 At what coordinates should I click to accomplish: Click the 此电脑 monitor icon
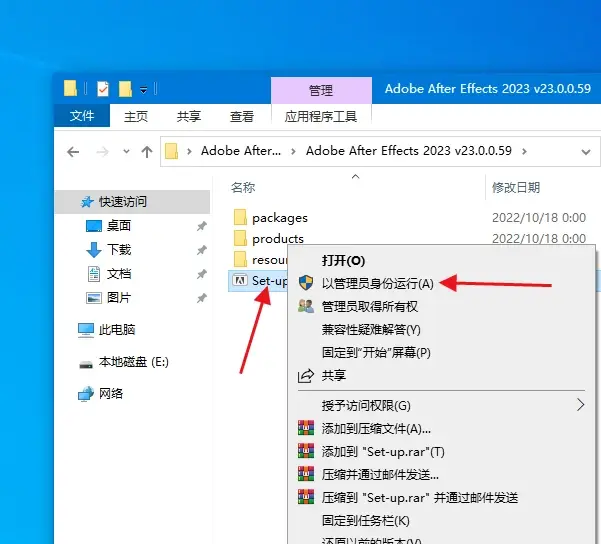coord(86,330)
